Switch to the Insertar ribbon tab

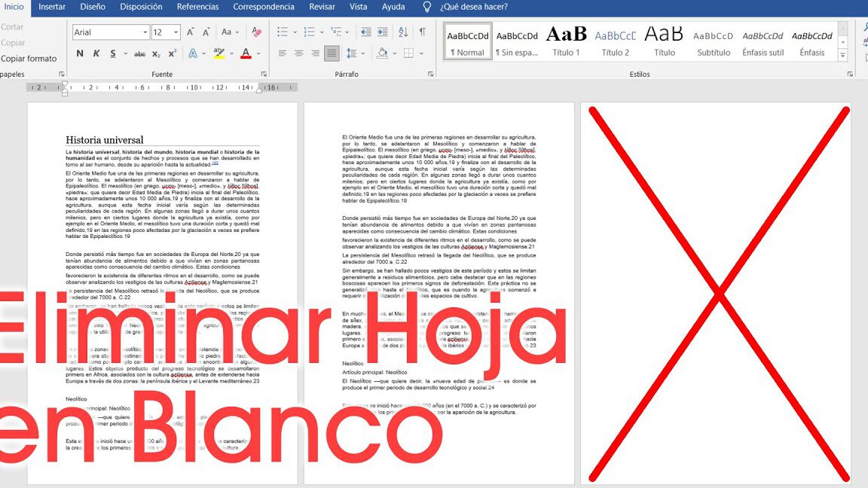click(51, 6)
